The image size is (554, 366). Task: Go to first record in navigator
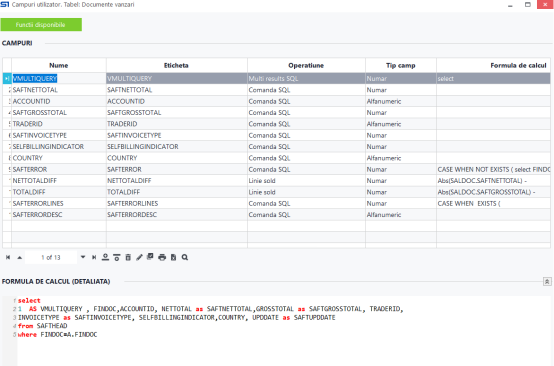pos(8,258)
